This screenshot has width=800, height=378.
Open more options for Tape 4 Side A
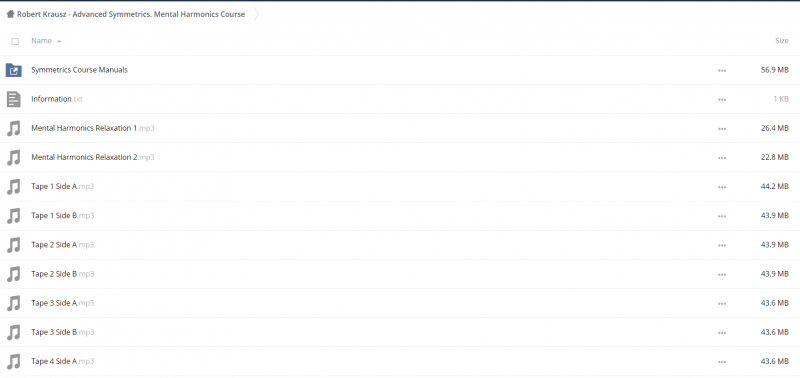(722, 361)
